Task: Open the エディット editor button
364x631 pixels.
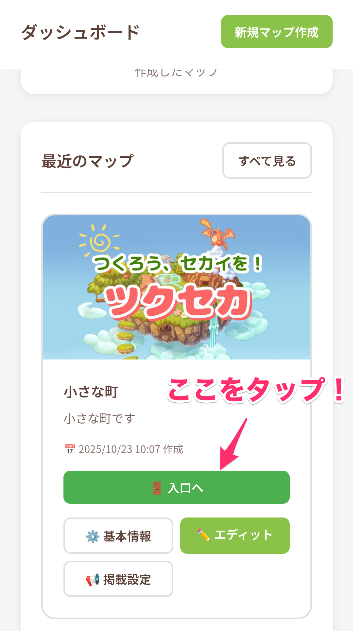Action: point(235,535)
